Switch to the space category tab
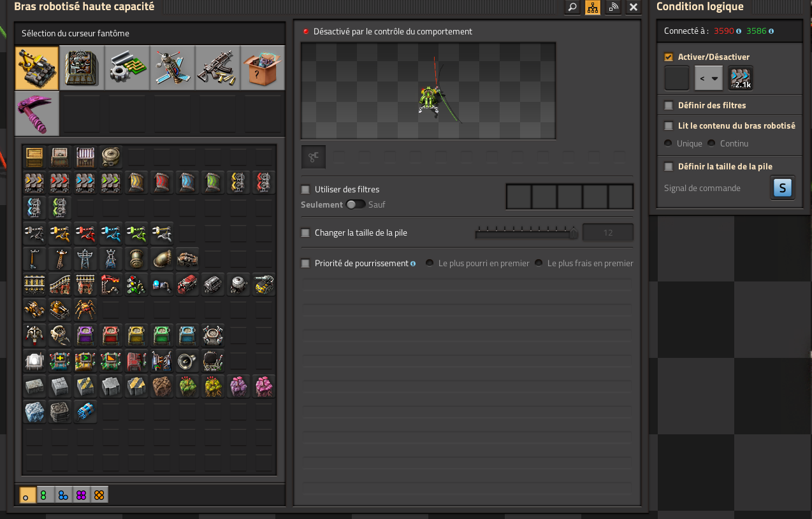Viewport: 812px width, 519px height. (172, 68)
